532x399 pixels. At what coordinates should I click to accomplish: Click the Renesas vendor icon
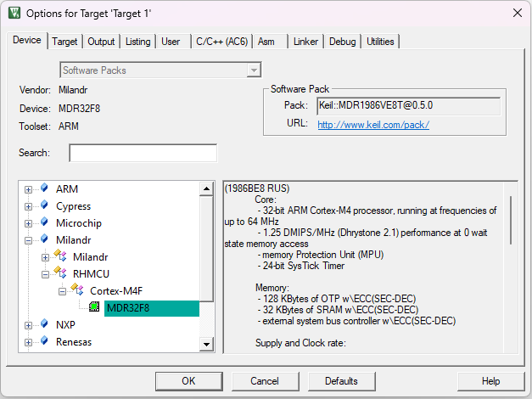(44, 341)
